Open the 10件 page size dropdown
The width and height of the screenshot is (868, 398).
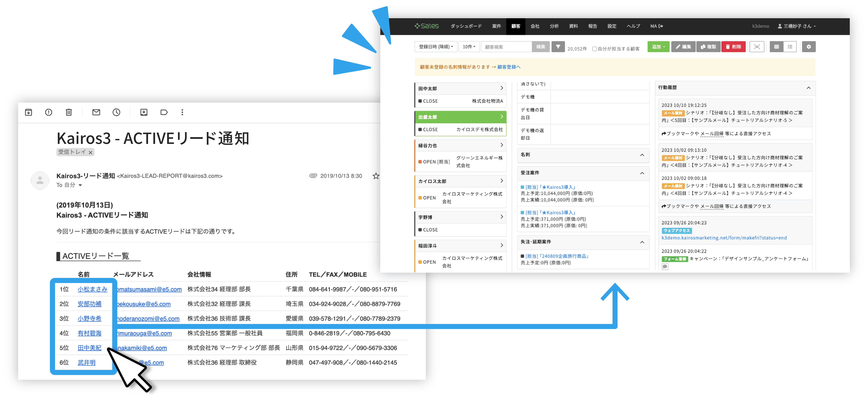click(469, 47)
